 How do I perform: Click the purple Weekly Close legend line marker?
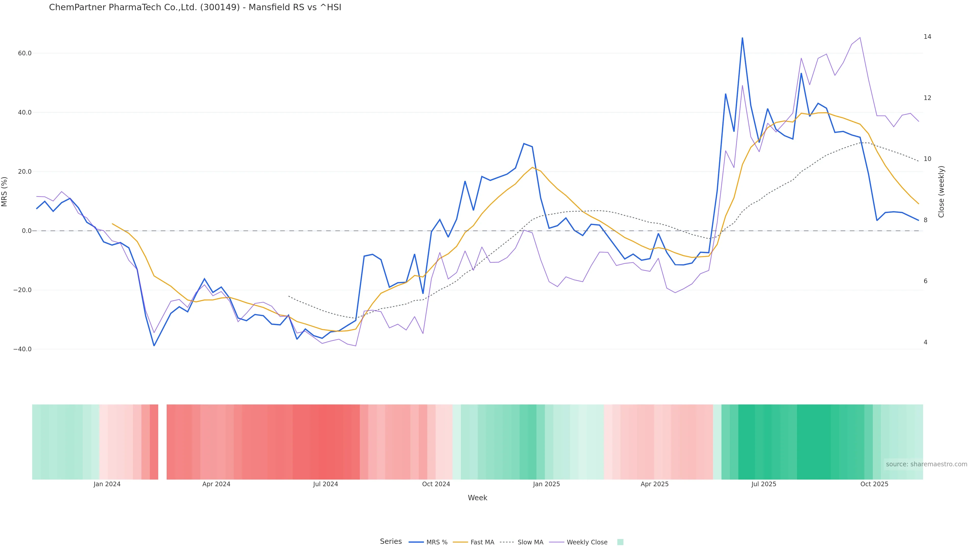click(x=557, y=542)
